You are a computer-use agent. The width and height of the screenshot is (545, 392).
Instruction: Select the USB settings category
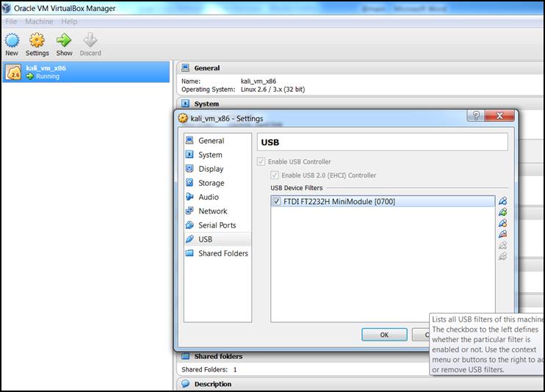coord(217,239)
